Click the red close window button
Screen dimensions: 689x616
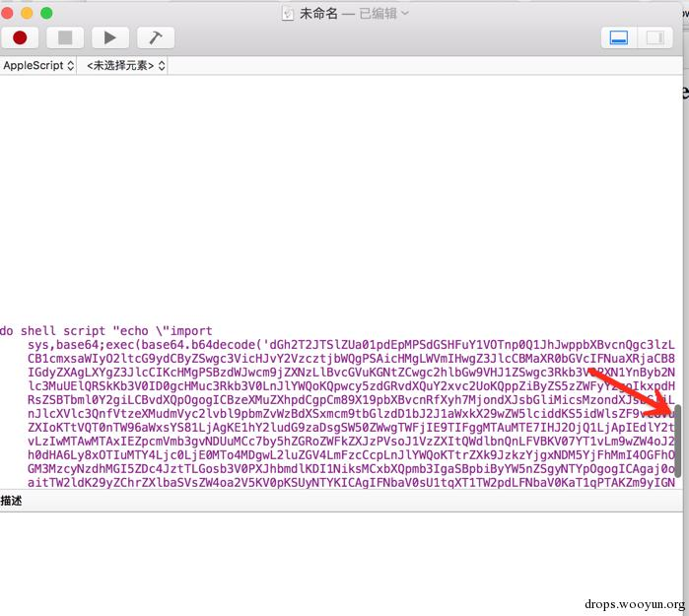7,13
